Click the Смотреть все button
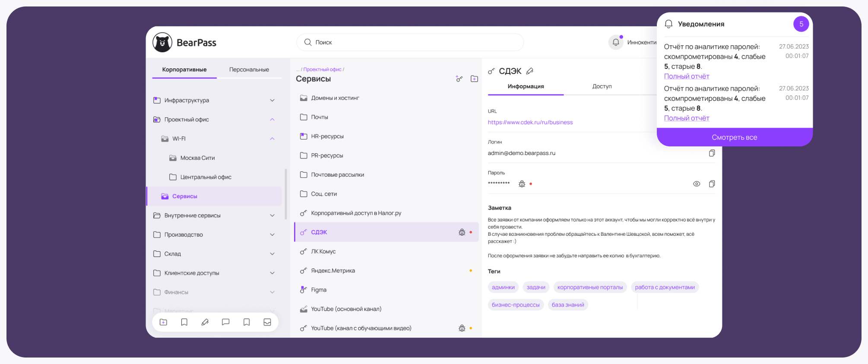This screenshot has height=364, width=868. pyautogui.click(x=734, y=137)
